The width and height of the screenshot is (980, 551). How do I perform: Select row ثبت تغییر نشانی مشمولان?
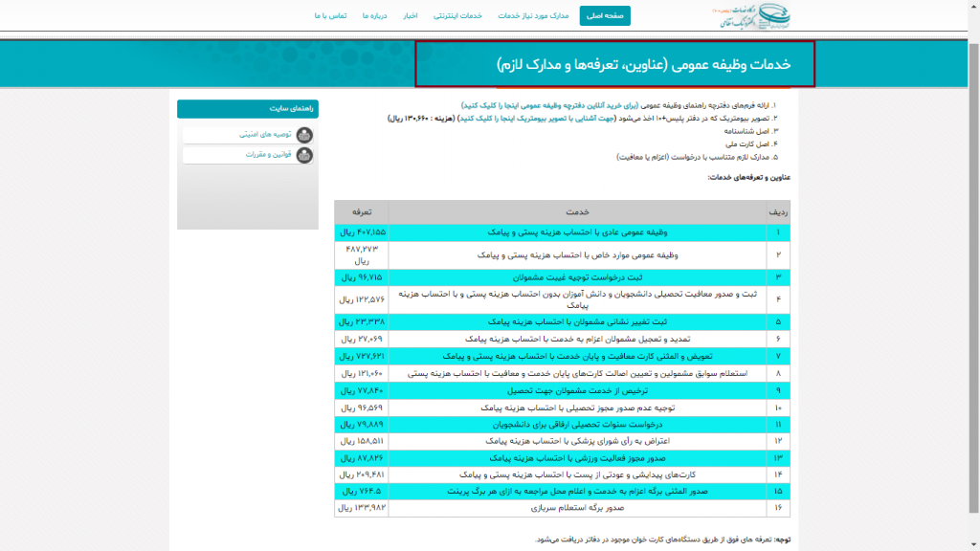[x=562, y=321]
